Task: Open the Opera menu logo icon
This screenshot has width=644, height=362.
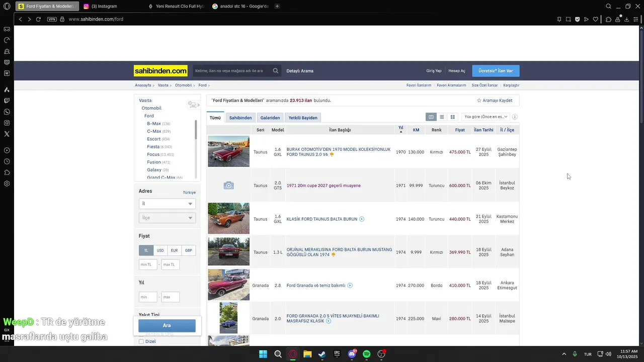Action: (x=7, y=7)
